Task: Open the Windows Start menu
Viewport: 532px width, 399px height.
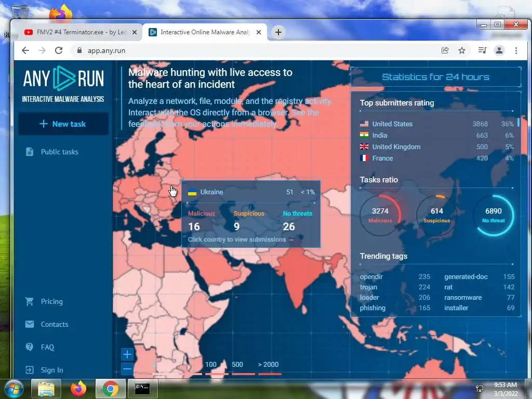Action: tap(14, 389)
